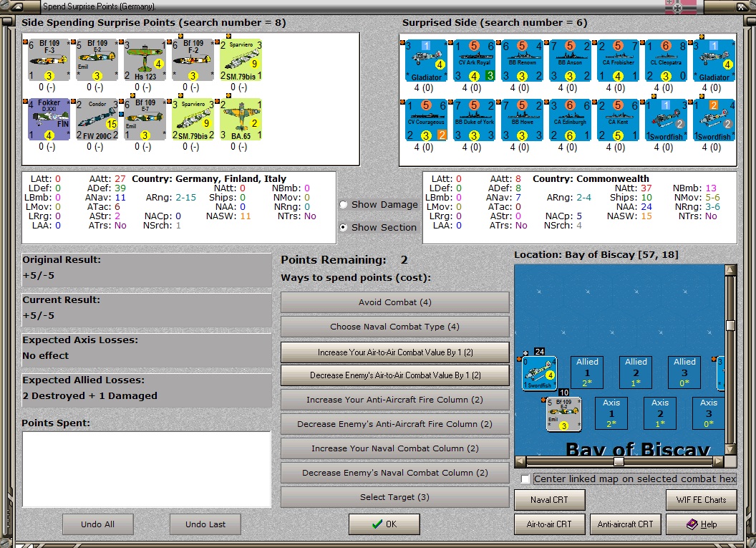Click the CL Cleopatra cruiser counter
The height and width of the screenshot is (548, 756).
pos(667,60)
